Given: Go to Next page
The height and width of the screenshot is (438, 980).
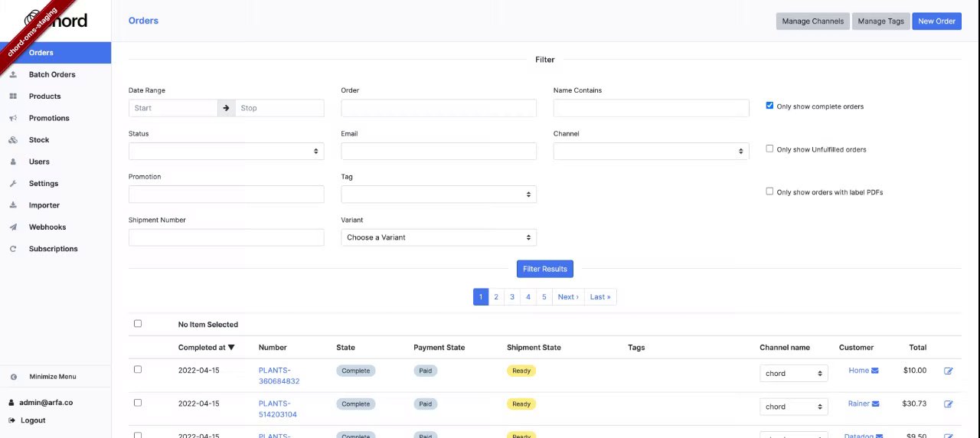Looking at the screenshot, I should [x=568, y=297].
